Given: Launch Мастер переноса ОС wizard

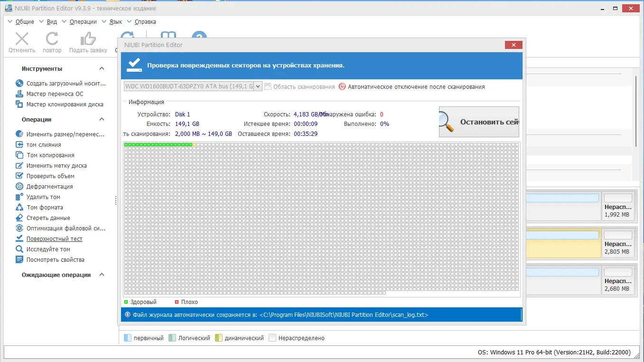Looking at the screenshot, I should tap(49, 94).
